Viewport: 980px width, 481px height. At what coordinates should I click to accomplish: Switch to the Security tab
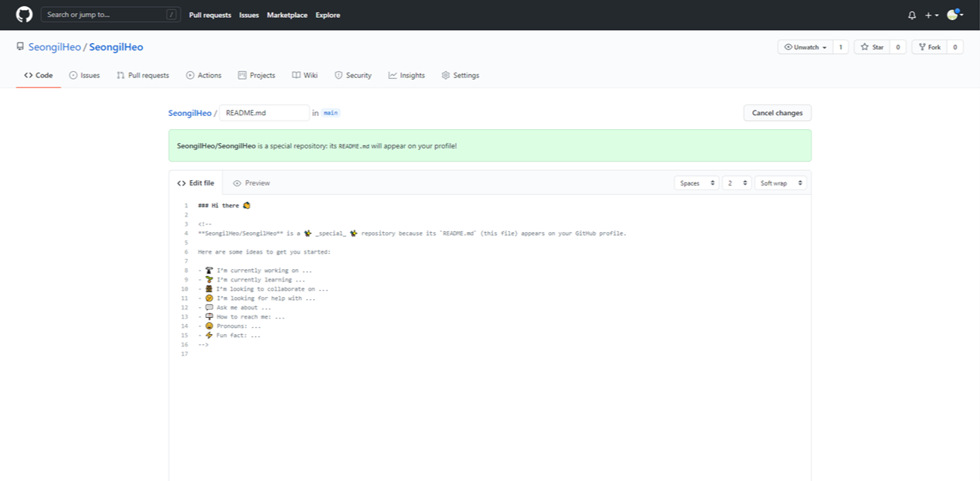click(353, 75)
